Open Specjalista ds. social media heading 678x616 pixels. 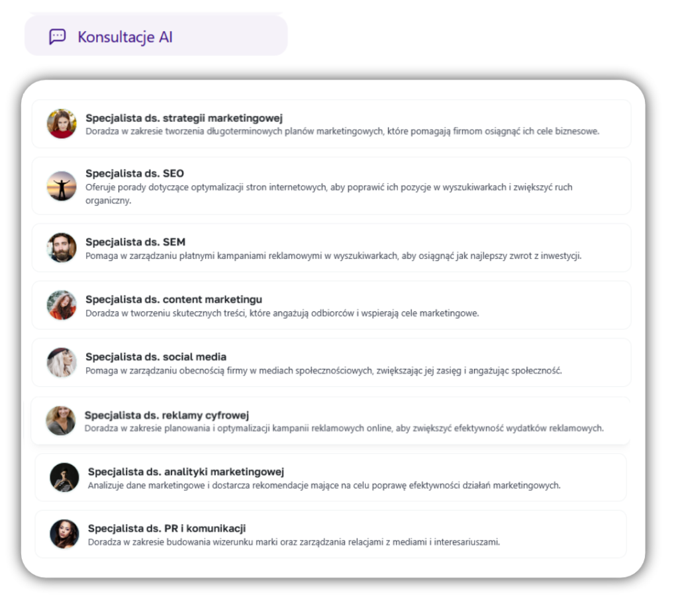click(x=156, y=357)
